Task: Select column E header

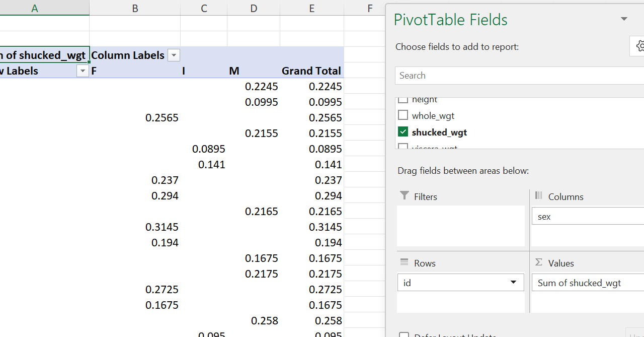Action: coord(312,8)
